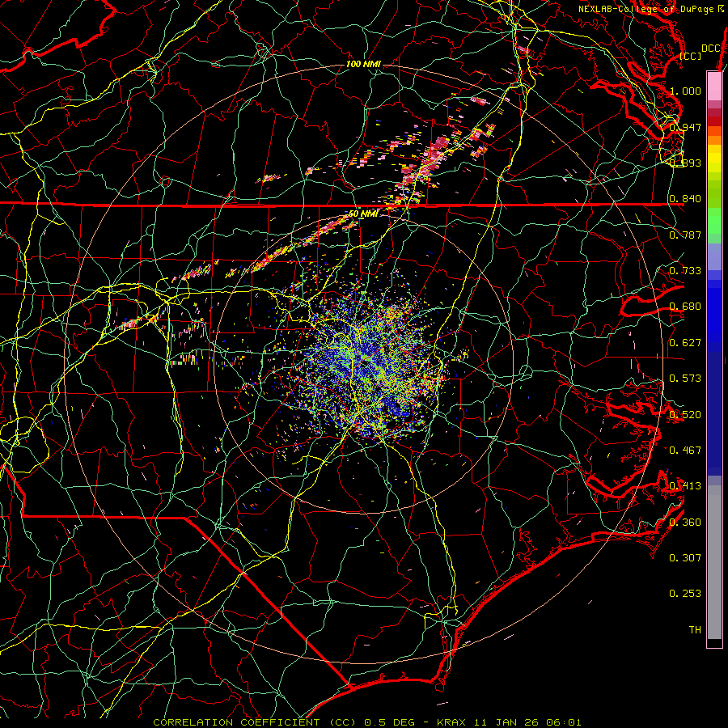Image resolution: width=728 pixels, height=728 pixels.
Task: Click the 50 NMI range ring label
Action: point(363,214)
